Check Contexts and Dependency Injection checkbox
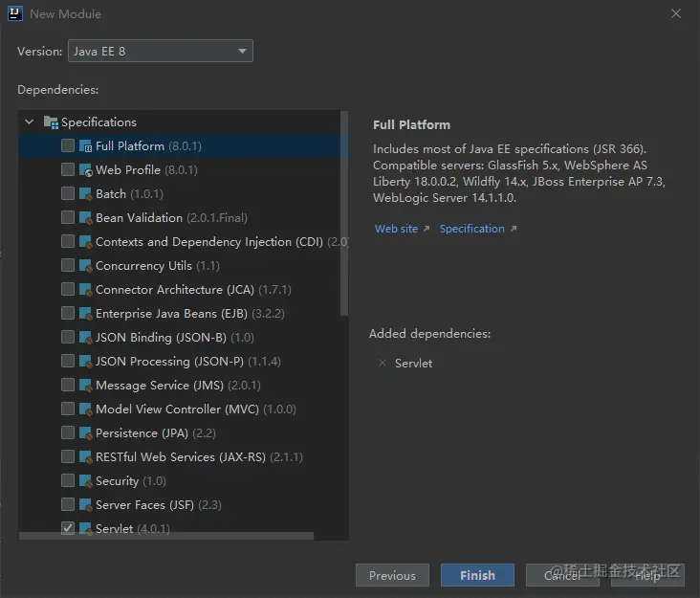The width and height of the screenshot is (700, 598). [68, 241]
